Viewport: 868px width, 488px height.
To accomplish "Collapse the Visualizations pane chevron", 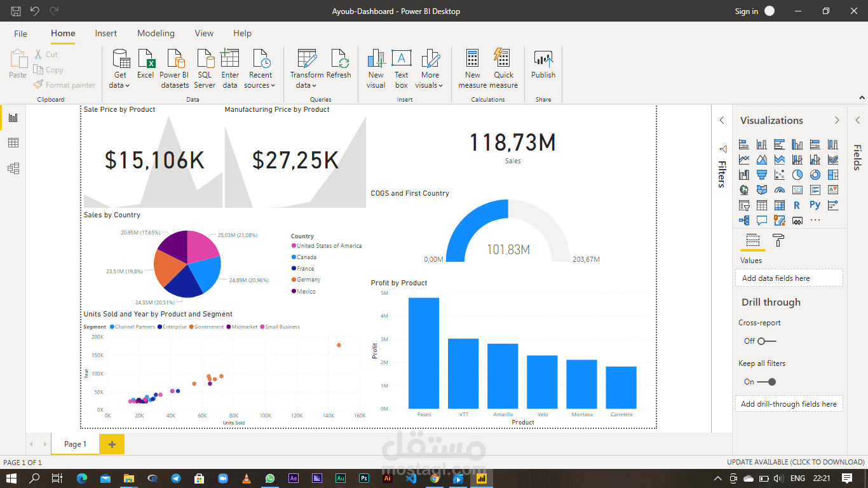I will point(837,120).
